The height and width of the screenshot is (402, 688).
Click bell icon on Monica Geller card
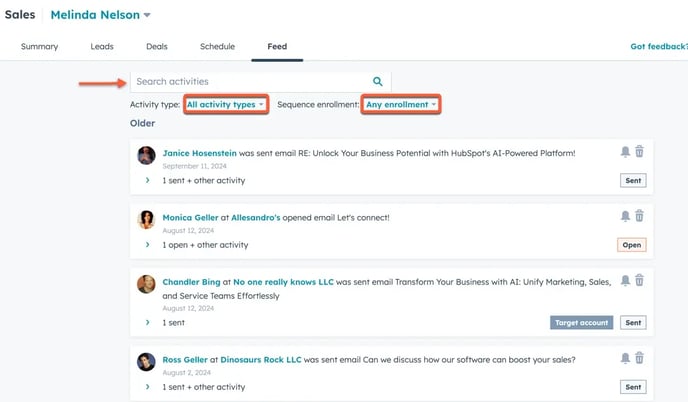625,216
